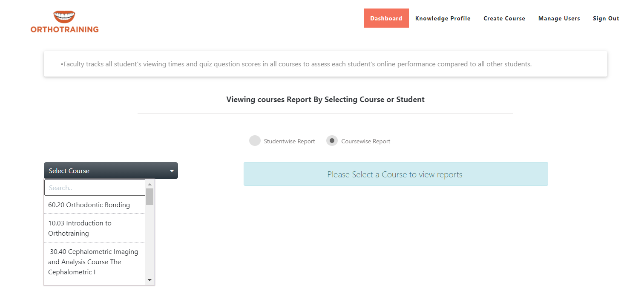
Task: Click the Select Course caret arrow
Action: tap(172, 171)
